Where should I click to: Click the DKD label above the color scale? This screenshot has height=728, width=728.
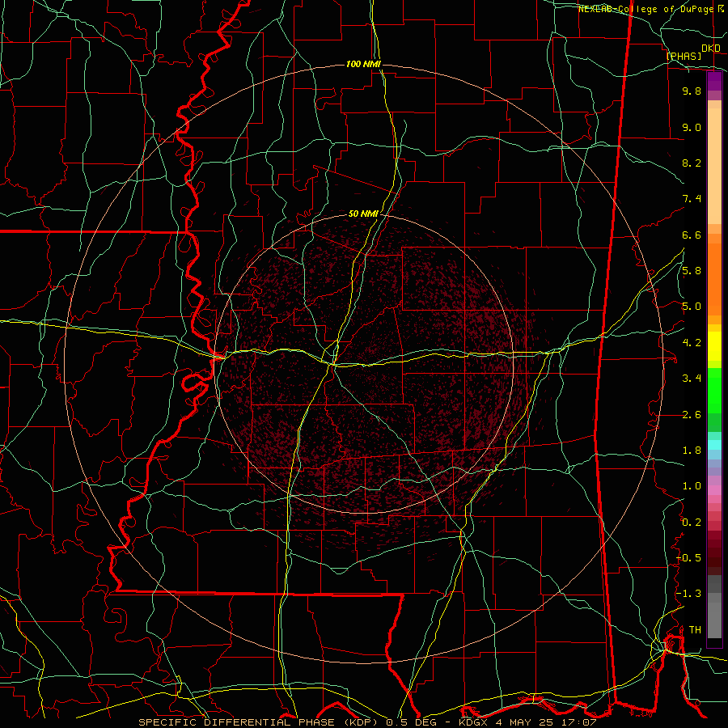[711, 49]
